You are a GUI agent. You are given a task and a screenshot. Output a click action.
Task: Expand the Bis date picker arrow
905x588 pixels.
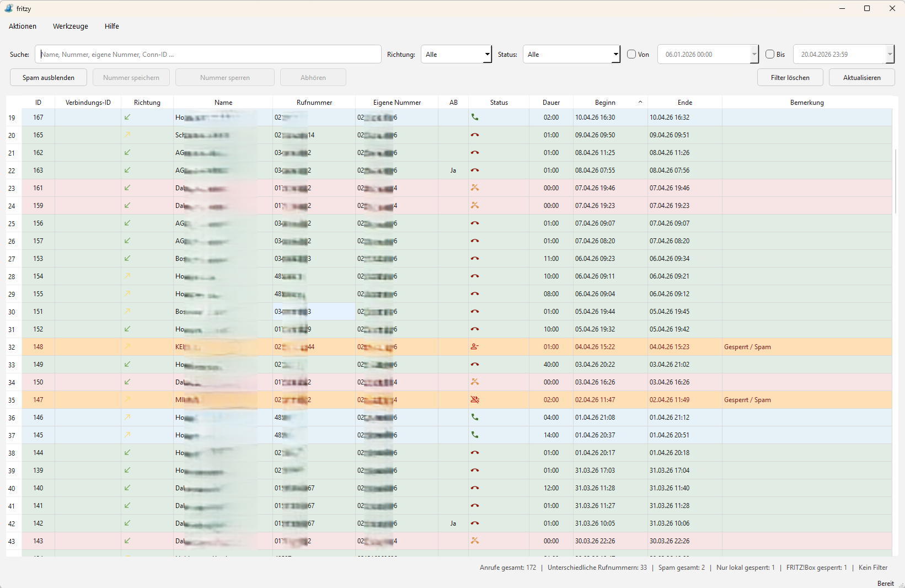[890, 54]
